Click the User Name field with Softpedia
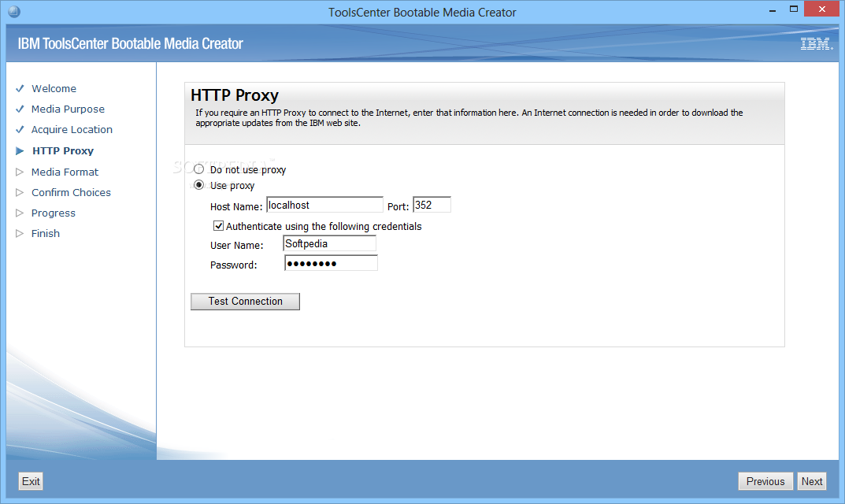The image size is (845, 504). click(x=329, y=243)
